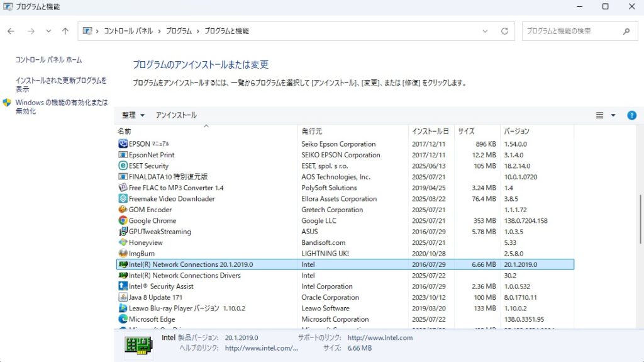Expand the address bar history dropdown

point(485,31)
